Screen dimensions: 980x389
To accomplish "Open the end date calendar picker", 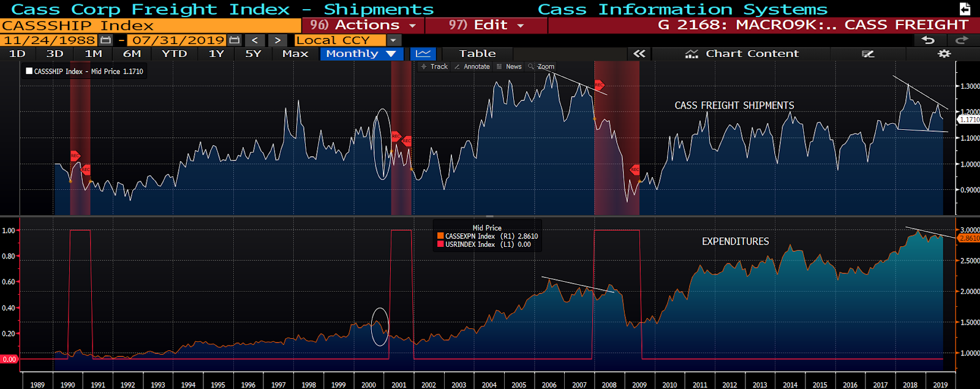I will 235,40.
